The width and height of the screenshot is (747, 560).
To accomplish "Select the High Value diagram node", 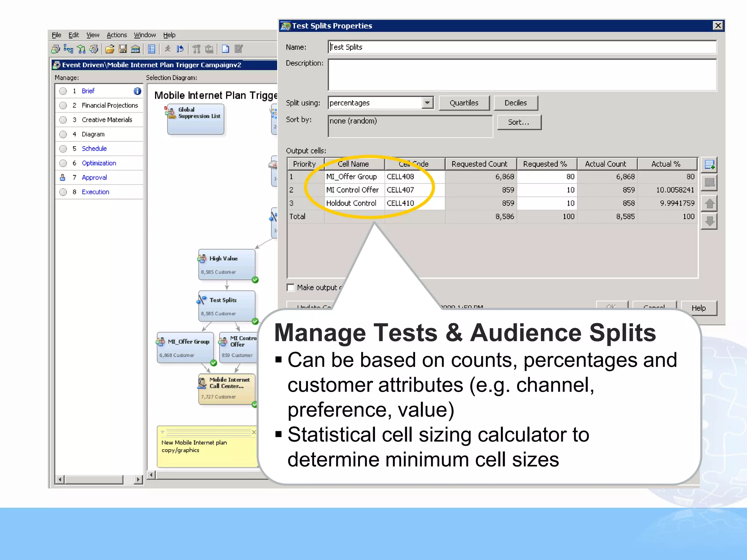I will [x=227, y=265].
